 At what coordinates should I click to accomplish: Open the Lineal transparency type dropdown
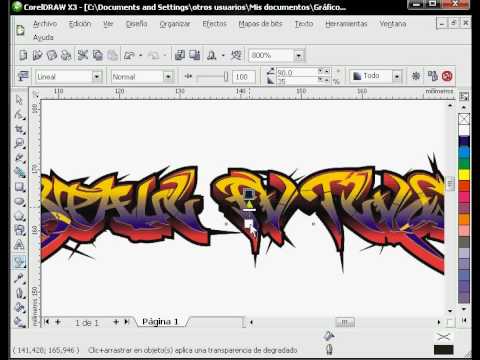coord(97,77)
